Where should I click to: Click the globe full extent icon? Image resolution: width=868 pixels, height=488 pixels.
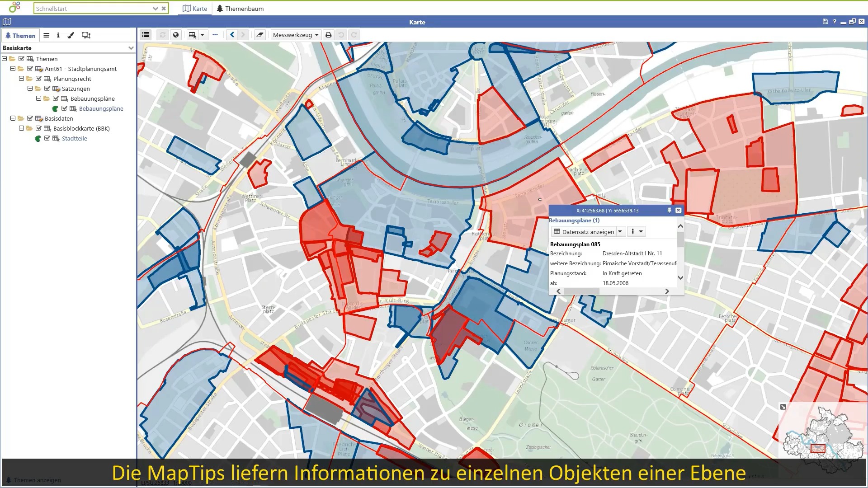click(176, 35)
